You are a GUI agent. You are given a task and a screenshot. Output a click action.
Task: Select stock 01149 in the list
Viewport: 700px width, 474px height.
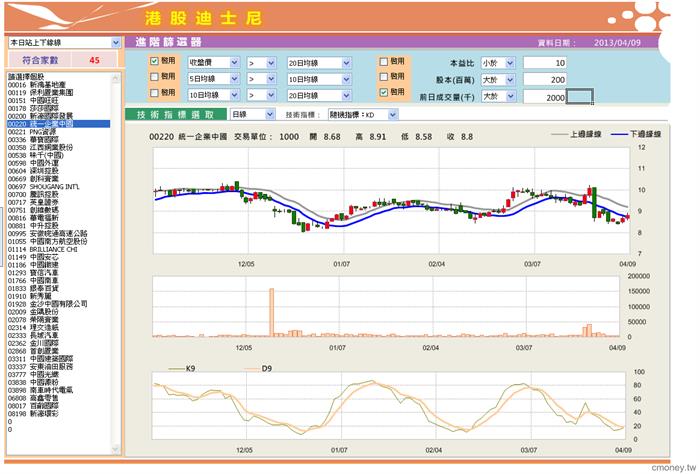[x=58, y=257]
